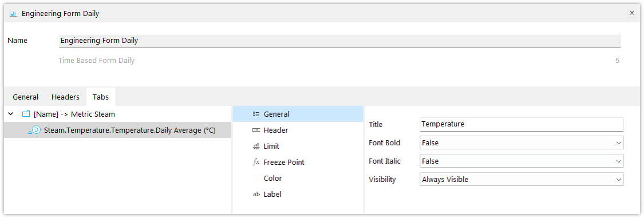
Task: Click the Label ab icon
Action: pyautogui.click(x=256, y=194)
